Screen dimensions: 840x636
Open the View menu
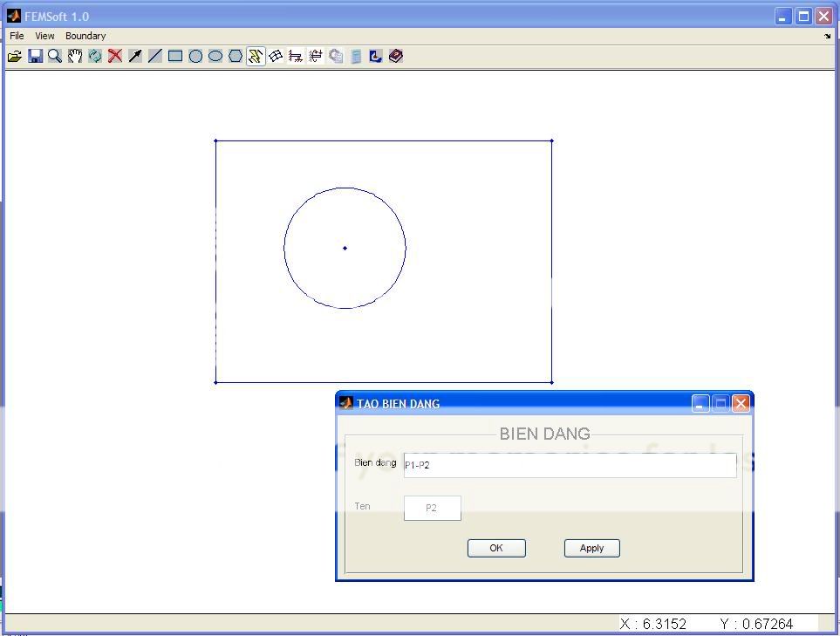click(x=44, y=36)
